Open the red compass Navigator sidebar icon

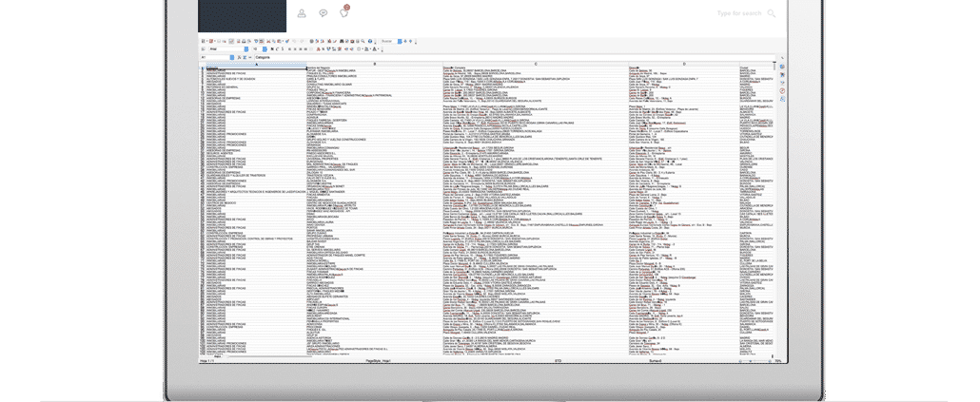pyautogui.click(x=782, y=90)
